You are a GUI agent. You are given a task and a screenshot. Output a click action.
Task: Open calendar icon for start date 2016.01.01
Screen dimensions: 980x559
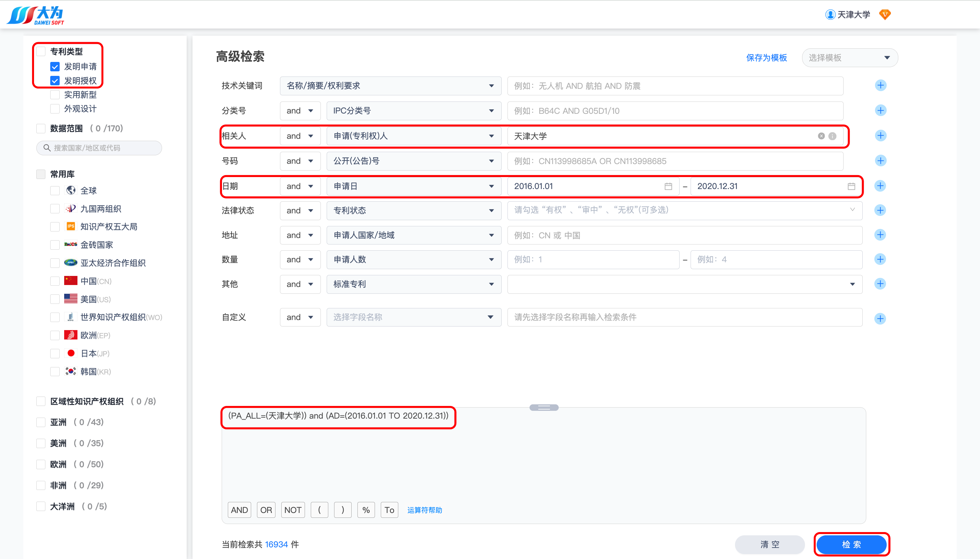(x=668, y=186)
